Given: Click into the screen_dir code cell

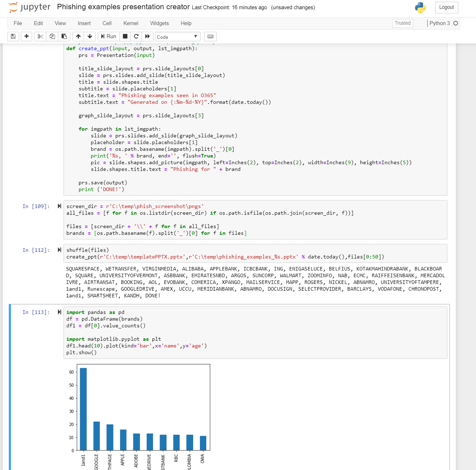Looking at the screenshot, I should [255, 220].
